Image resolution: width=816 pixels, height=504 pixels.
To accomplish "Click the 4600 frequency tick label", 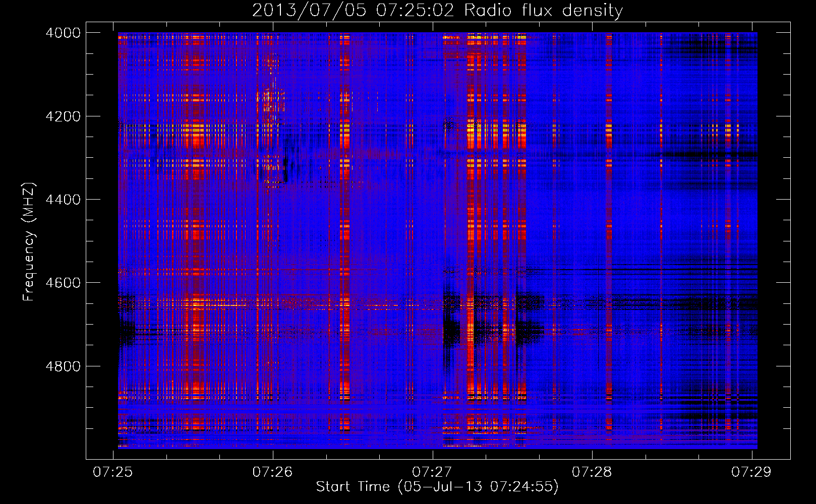I will point(63,283).
